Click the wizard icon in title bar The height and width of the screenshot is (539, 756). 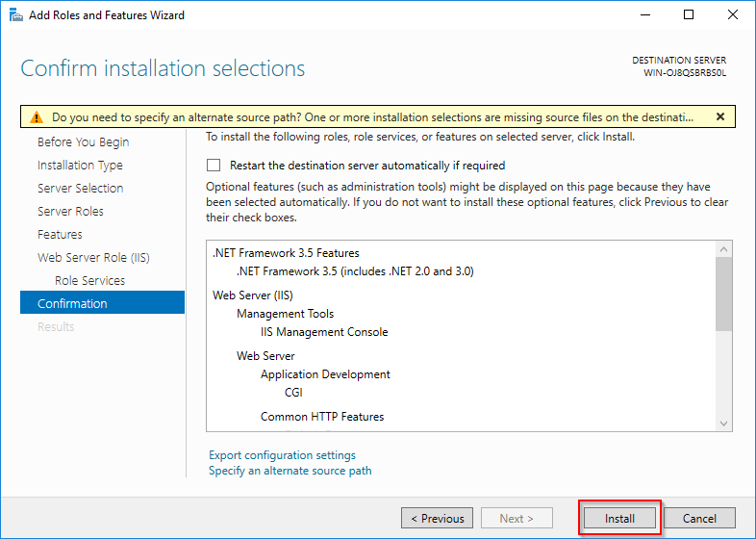14,15
